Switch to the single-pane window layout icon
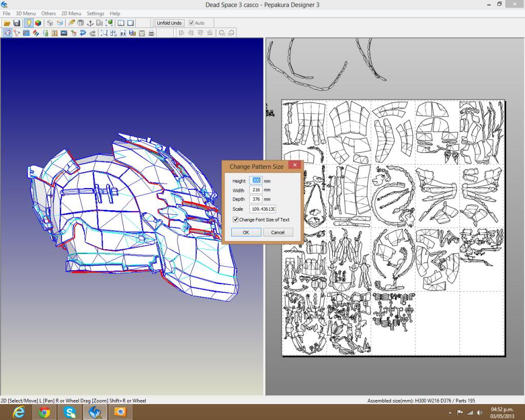The height and width of the screenshot is (420, 525). tap(131, 23)
